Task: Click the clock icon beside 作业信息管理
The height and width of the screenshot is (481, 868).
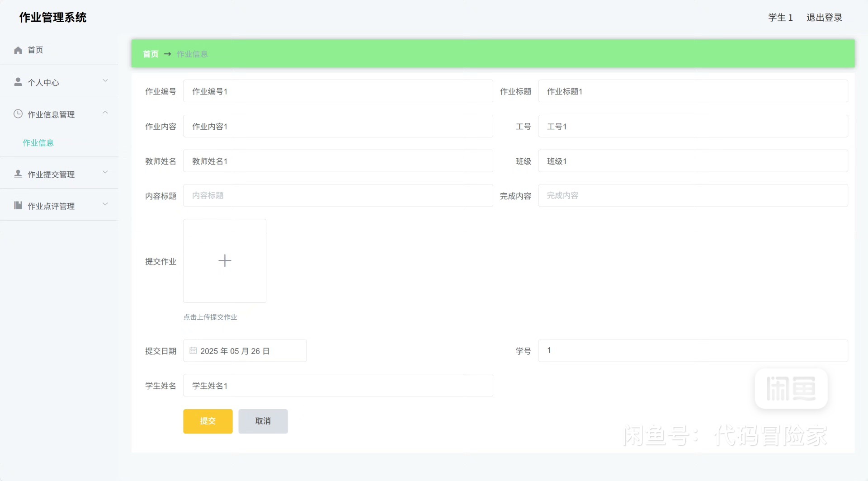Action: pos(18,114)
